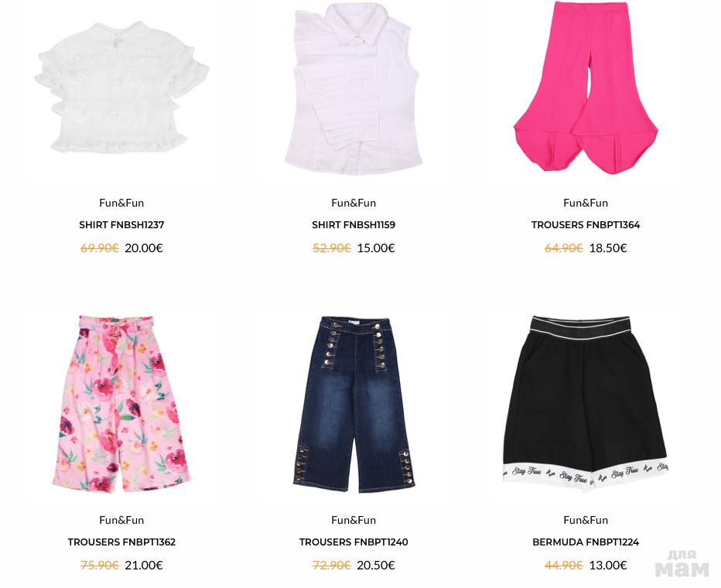Click the 13.00€ bermuda sale price
This screenshot has width=721, height=588.
pos(608,566)
